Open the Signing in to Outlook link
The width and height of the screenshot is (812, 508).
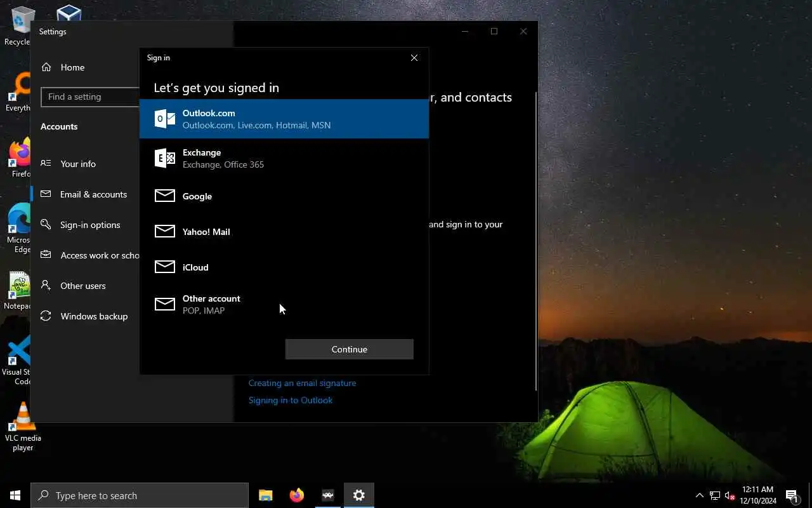pyautogui.click(x=291, y=400)
